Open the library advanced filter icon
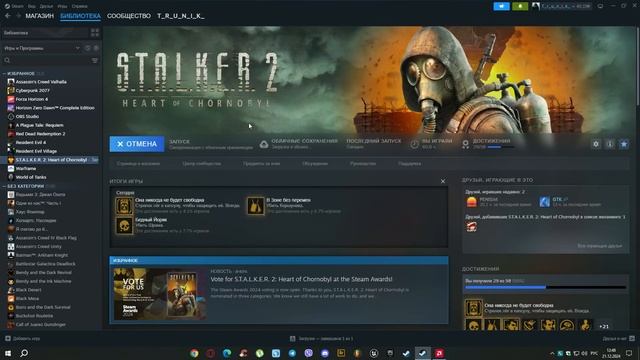 (x=95, y=60)
